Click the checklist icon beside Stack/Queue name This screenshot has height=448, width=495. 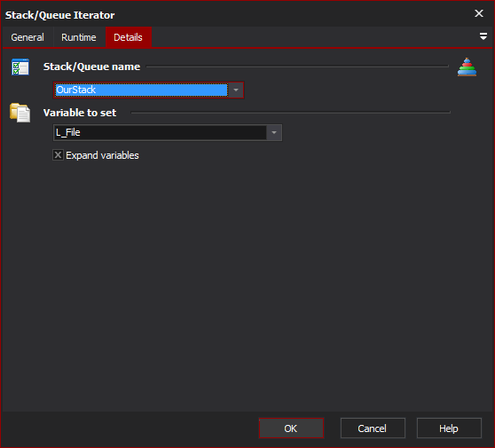(x=20, y=67)
